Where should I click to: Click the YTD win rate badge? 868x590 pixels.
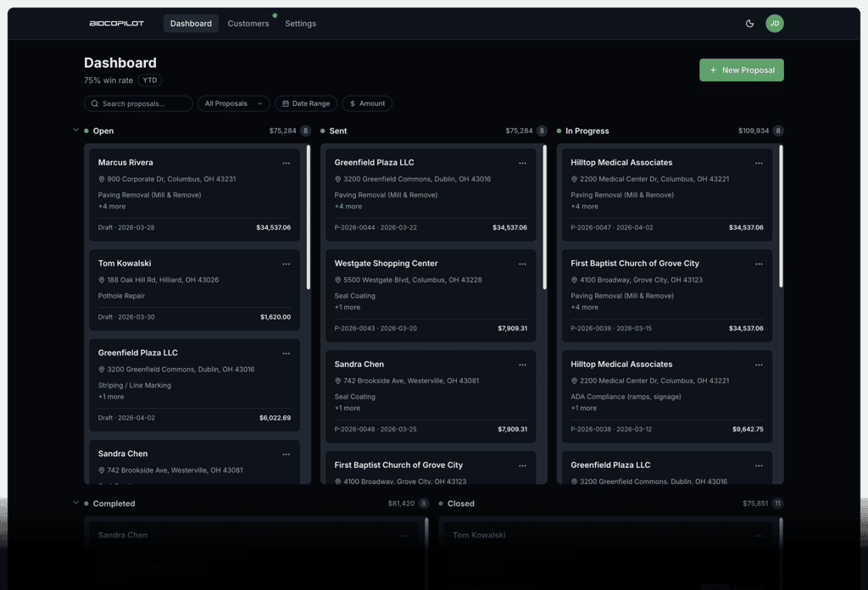click(x=150, y=81)
